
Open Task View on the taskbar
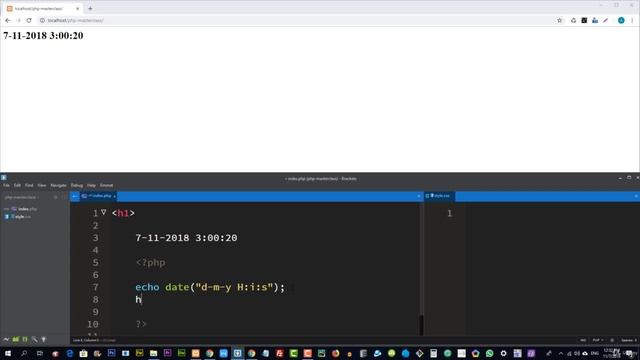point(40,353)
